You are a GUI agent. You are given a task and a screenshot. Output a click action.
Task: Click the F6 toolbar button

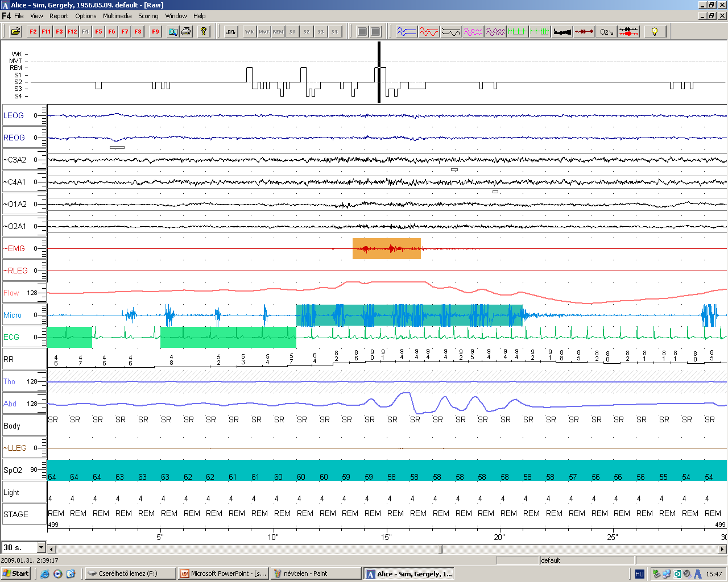click(111, 32)
